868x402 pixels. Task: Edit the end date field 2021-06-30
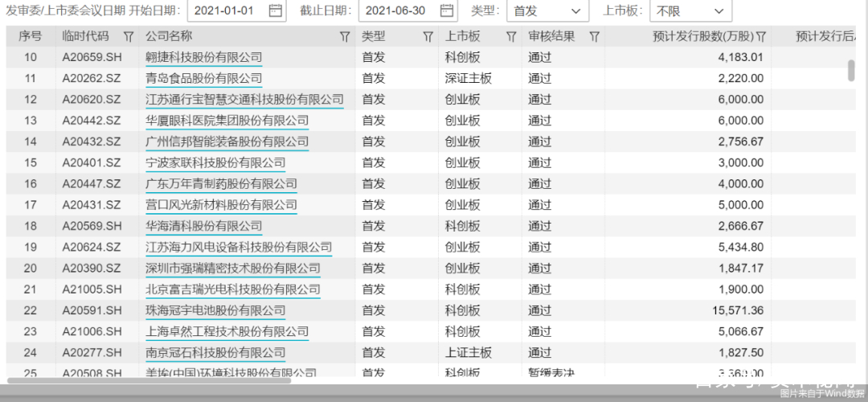[408, 10]
